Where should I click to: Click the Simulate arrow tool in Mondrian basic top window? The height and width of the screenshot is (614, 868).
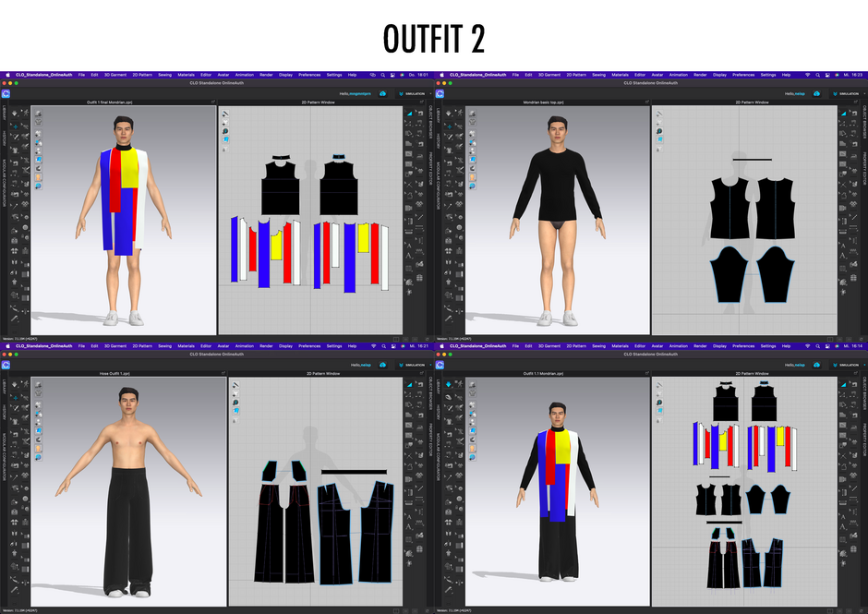click(x=449, y=113)
